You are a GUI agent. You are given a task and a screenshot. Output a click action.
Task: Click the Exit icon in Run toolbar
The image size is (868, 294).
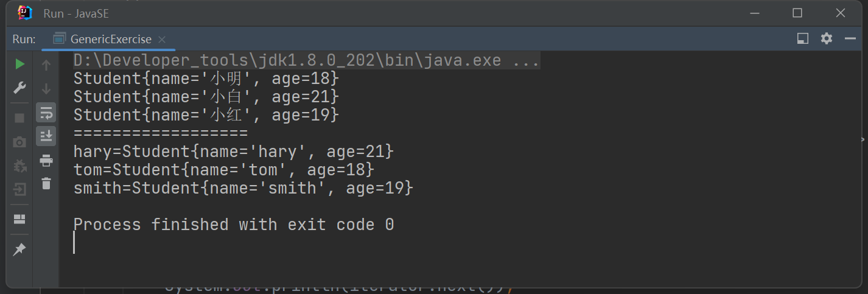[x=19, y=189]
